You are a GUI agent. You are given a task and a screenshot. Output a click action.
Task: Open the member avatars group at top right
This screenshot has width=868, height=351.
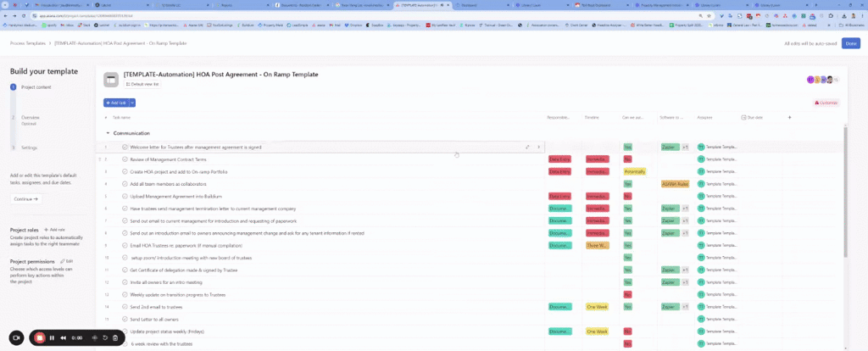tap(822, 80)
